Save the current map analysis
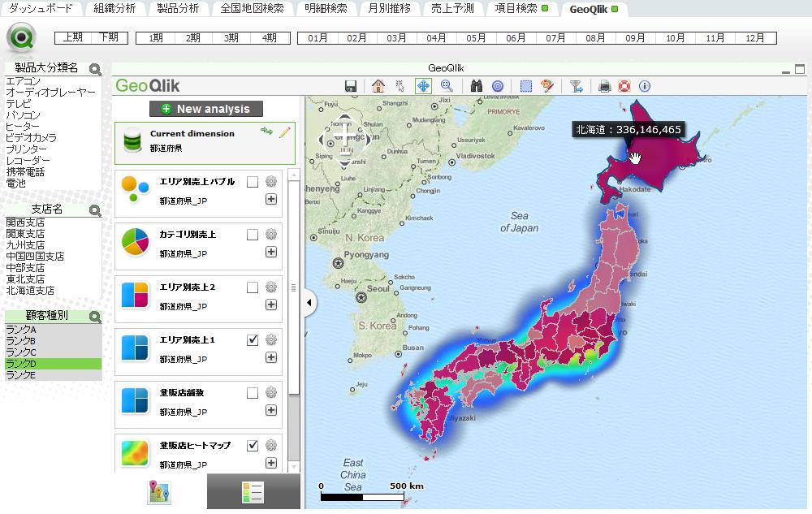The width and height of the screenshot is (812, 514). point(352,85)
